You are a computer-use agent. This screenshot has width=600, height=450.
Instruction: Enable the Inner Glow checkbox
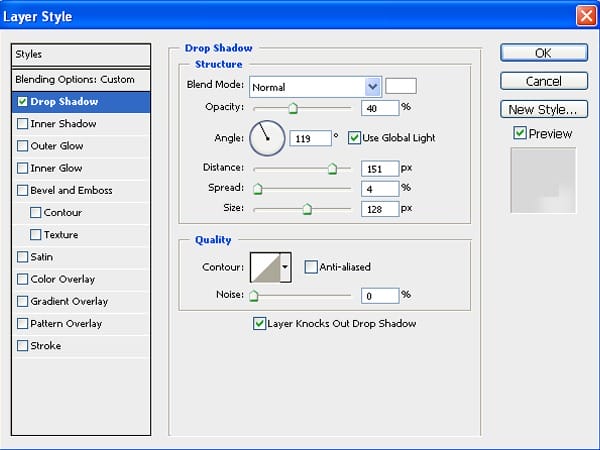[23, 168]
